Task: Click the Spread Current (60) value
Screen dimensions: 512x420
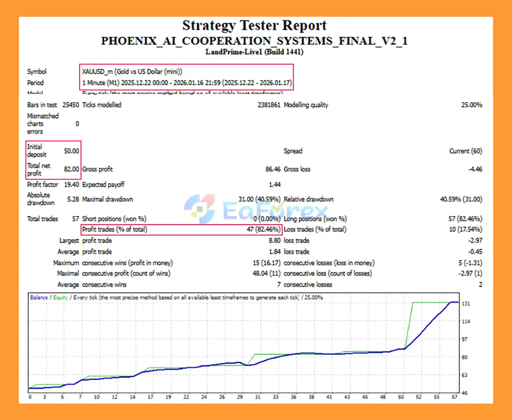Action: tap(466, 151)
